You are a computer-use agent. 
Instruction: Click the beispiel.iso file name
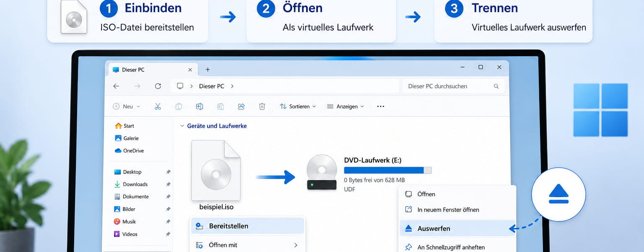coord(216,207)
